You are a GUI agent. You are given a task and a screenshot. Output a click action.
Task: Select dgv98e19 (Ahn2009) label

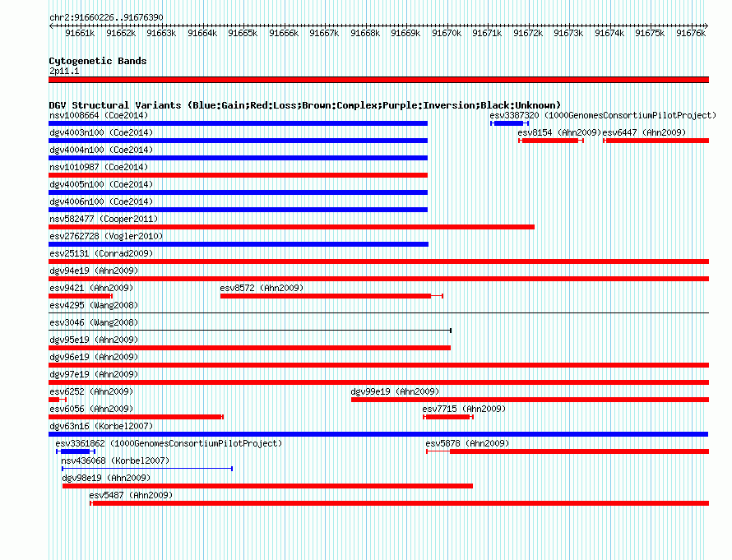(106, 478)
